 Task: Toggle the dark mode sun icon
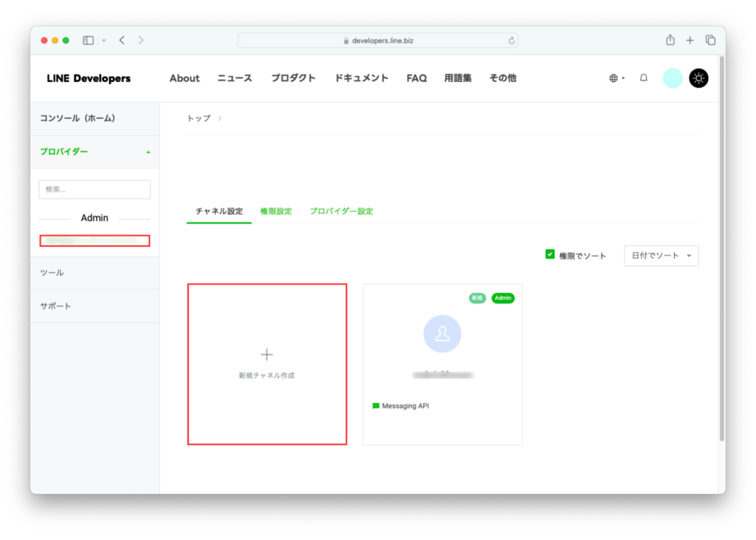[x=698, y=78]
